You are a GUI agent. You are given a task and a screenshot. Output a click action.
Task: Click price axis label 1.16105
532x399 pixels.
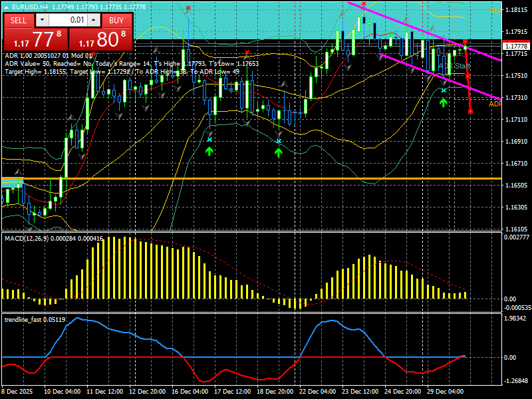(x=517, y=229)
